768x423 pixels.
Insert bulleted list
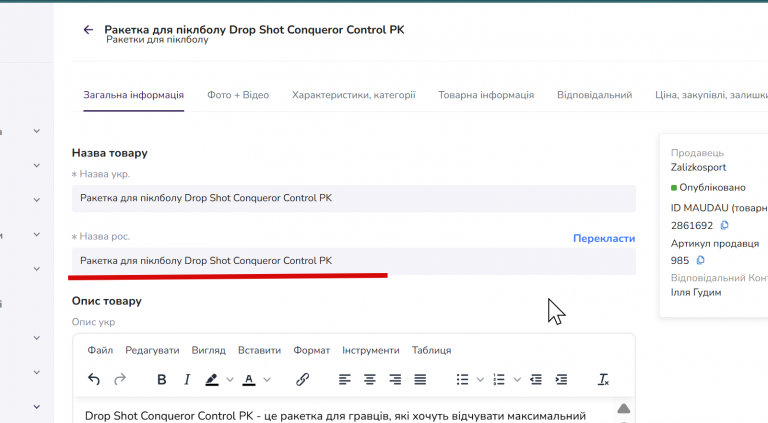point(462,379)
